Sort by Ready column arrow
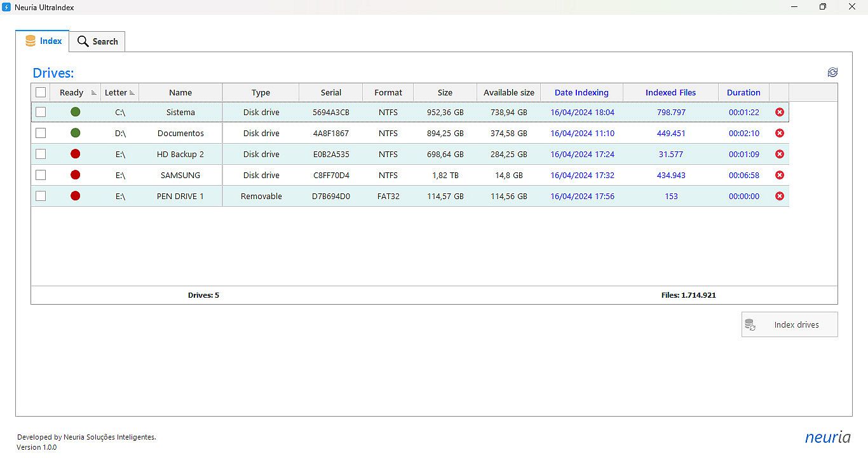This screenshot has height=458, width=868. [x=94, y=93]
